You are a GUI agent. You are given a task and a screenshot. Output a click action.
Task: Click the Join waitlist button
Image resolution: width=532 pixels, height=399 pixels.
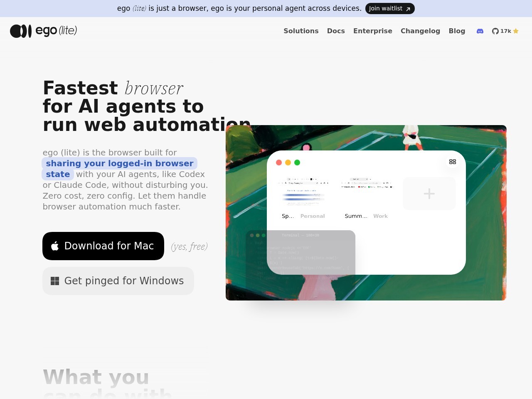(390, 8)
